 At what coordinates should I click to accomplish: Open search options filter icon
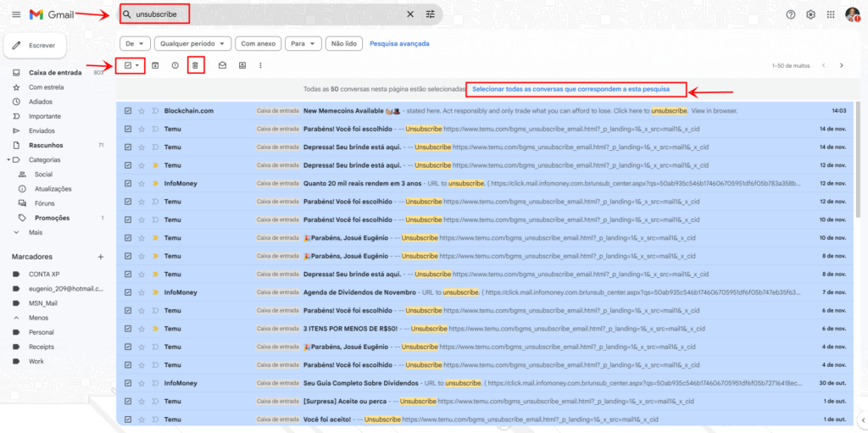431,14
